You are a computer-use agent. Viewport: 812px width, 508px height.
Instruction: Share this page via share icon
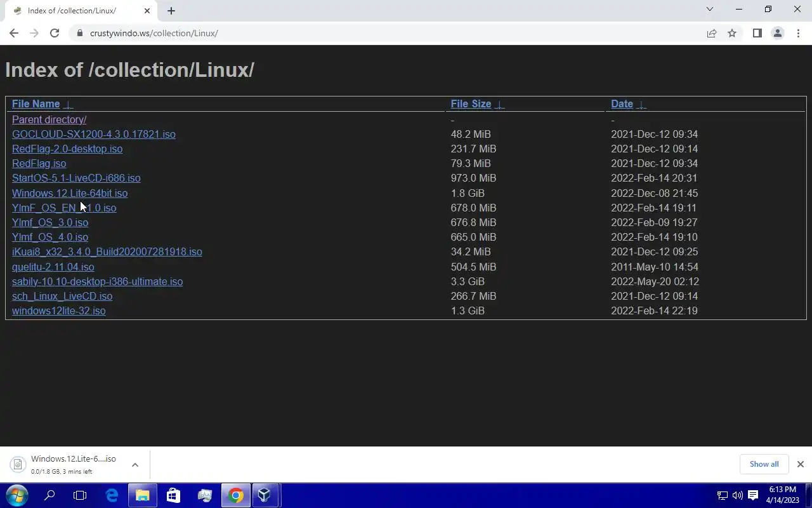(x=712, y=33)
